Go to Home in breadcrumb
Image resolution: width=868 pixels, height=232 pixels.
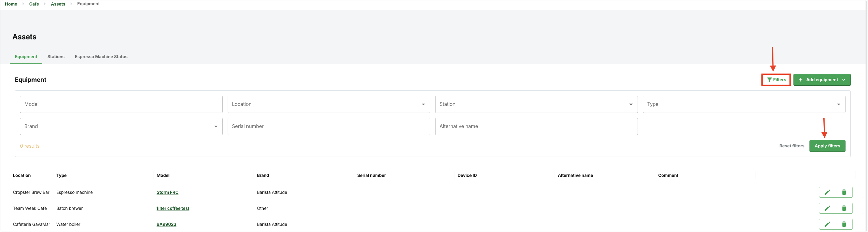pos(11,4)
